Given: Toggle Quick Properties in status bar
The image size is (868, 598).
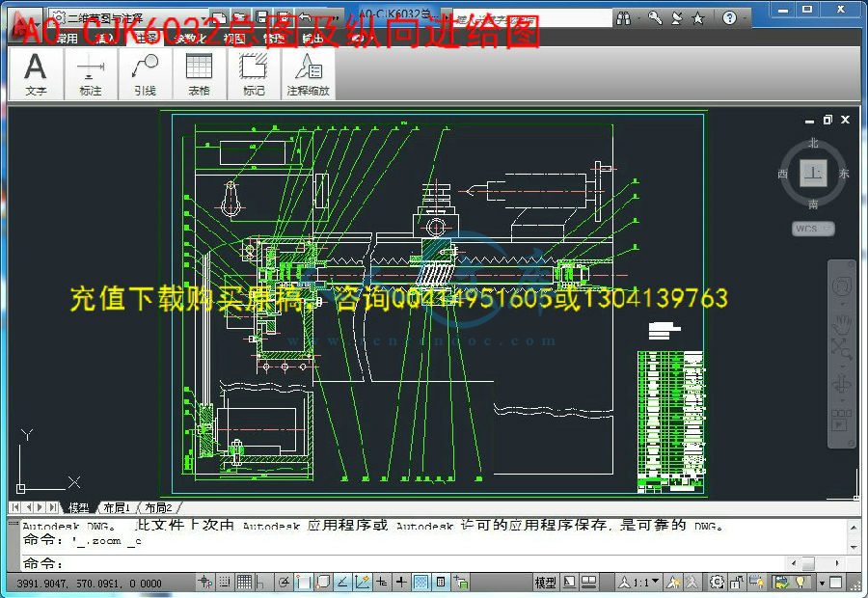Looking at the screenshot, I should (x=441, y=582).
